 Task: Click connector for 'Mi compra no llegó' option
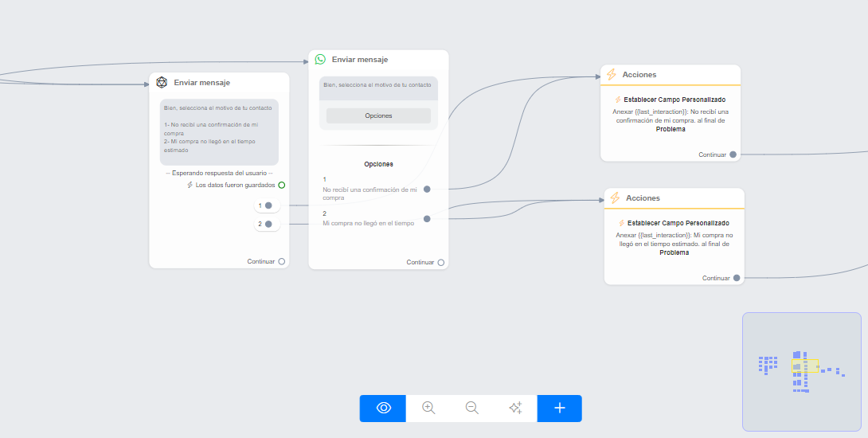(x=427, y=218)
